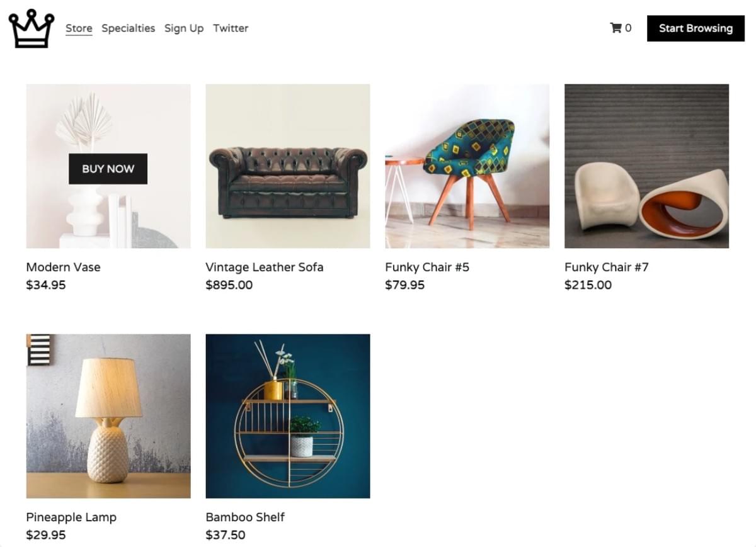Click the Pineapple Lamp title link
Image resolution: width=756 pixels, height=547 pixels.
[71, 517]
